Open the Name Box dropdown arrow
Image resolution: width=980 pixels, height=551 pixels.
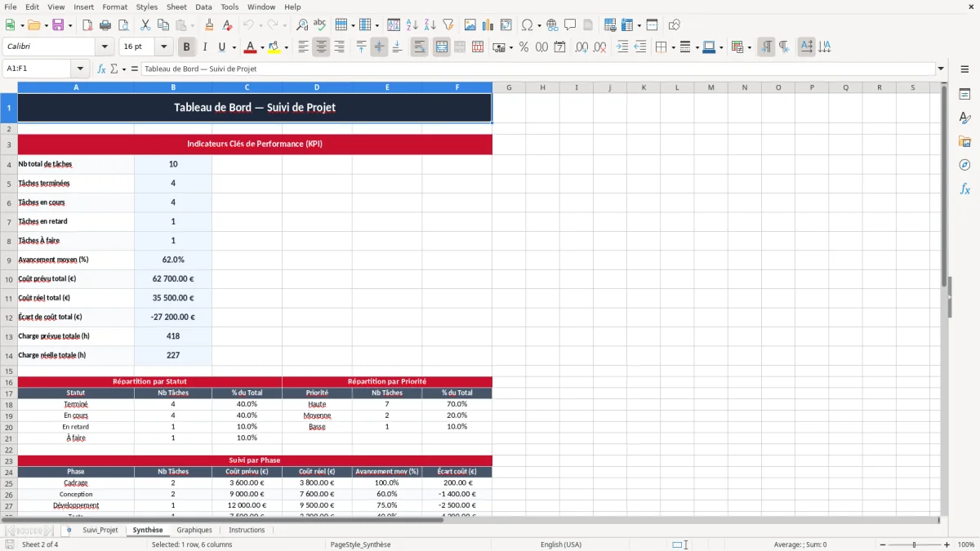point(80,69)
